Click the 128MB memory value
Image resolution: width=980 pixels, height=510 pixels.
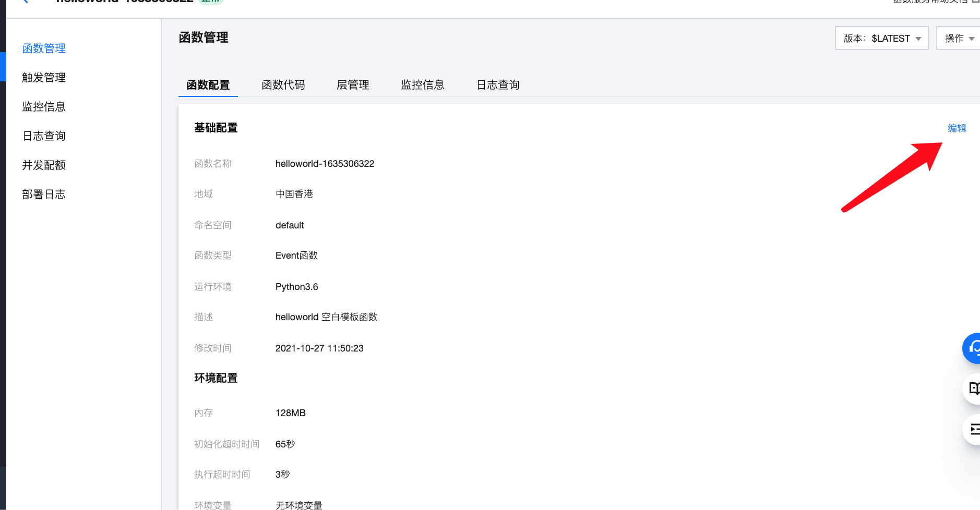click(x=290, y=413)
